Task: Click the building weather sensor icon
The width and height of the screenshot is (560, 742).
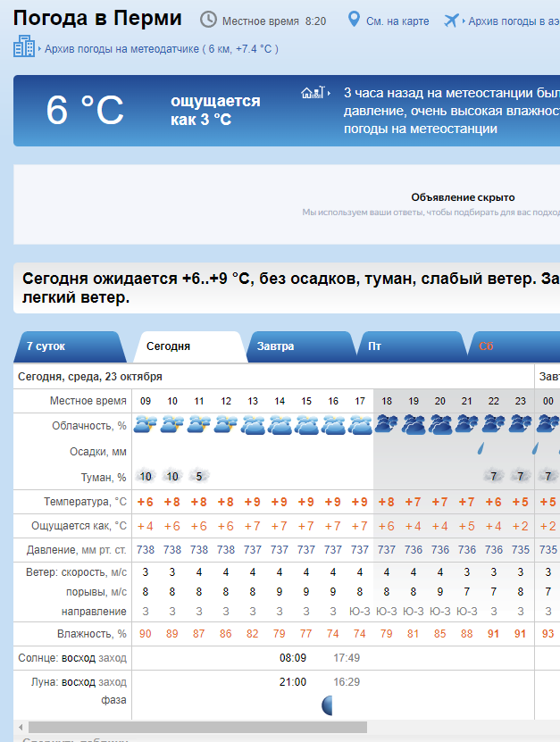Action: 24,46
